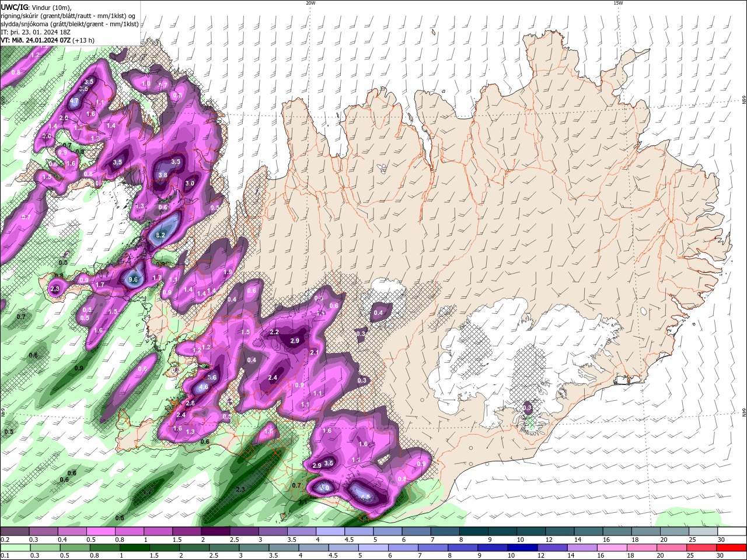Image resolution: width=747 pixels, height=560 pixels.
Task: Click the 15W longitude label at top
Action: pyautogui.click(x=617, y=3)
